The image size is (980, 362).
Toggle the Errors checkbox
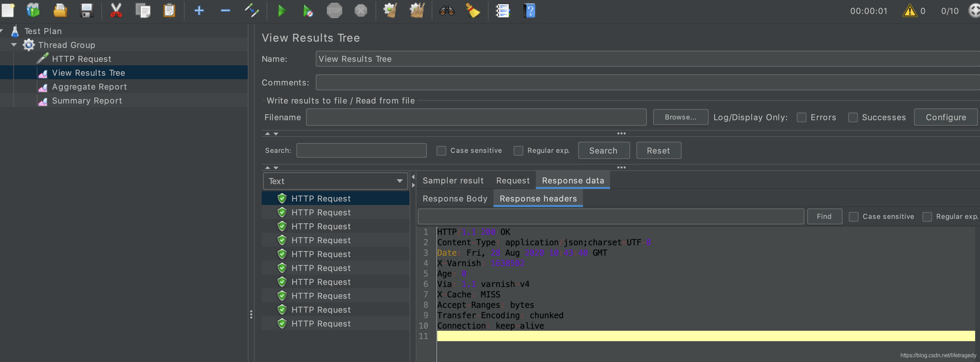[802, 117]
